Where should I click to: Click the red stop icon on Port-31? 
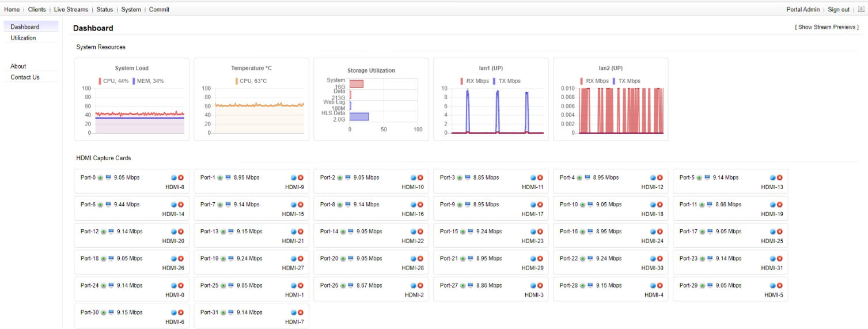tap(301, 313)
